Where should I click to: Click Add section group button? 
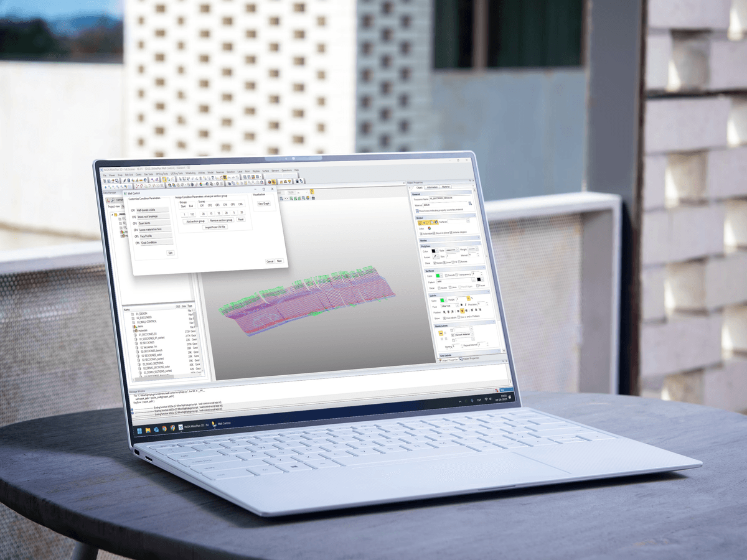click(x=195, y=220)
